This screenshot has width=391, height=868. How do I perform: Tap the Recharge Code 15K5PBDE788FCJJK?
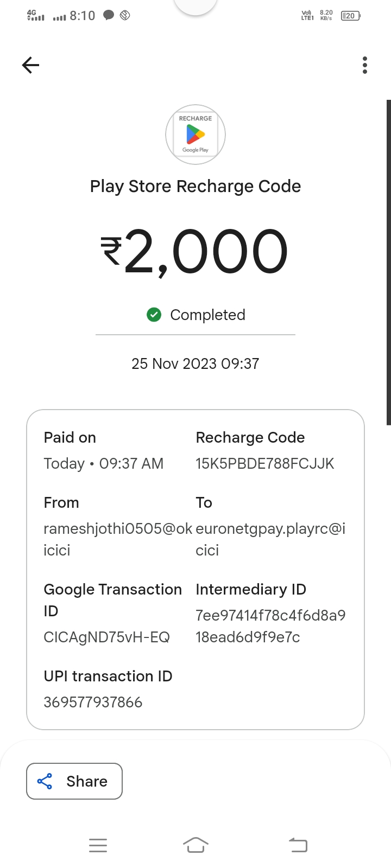pos(265,463)
